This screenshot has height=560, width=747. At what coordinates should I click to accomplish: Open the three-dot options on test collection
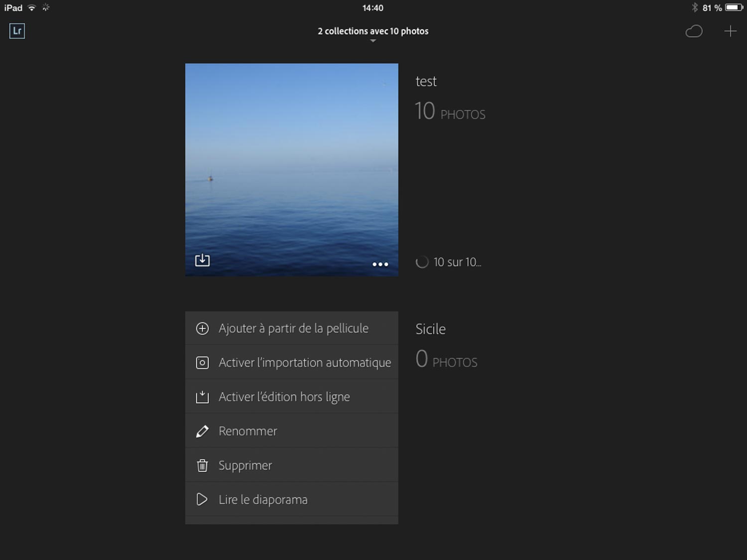380,264
